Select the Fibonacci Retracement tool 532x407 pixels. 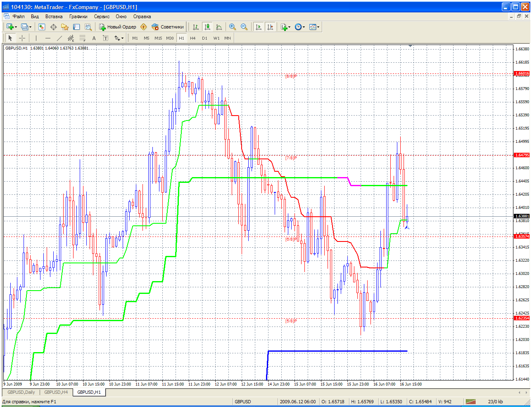82,38
